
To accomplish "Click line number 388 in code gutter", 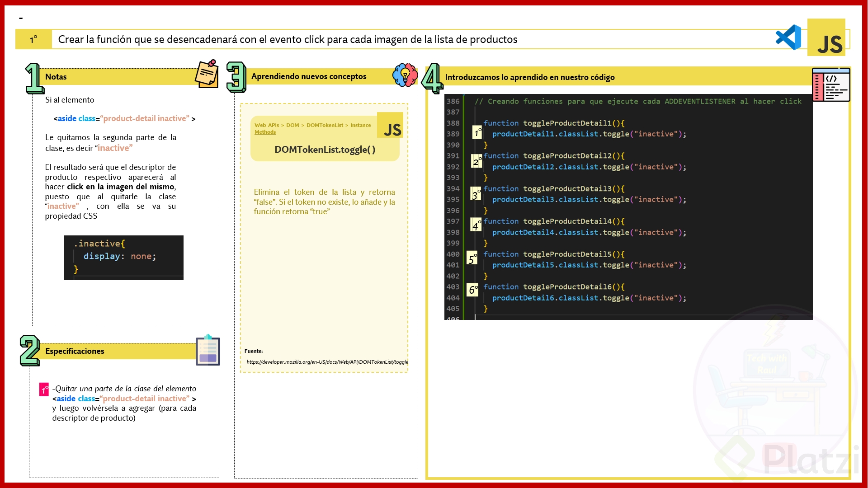I will point(453,123).
